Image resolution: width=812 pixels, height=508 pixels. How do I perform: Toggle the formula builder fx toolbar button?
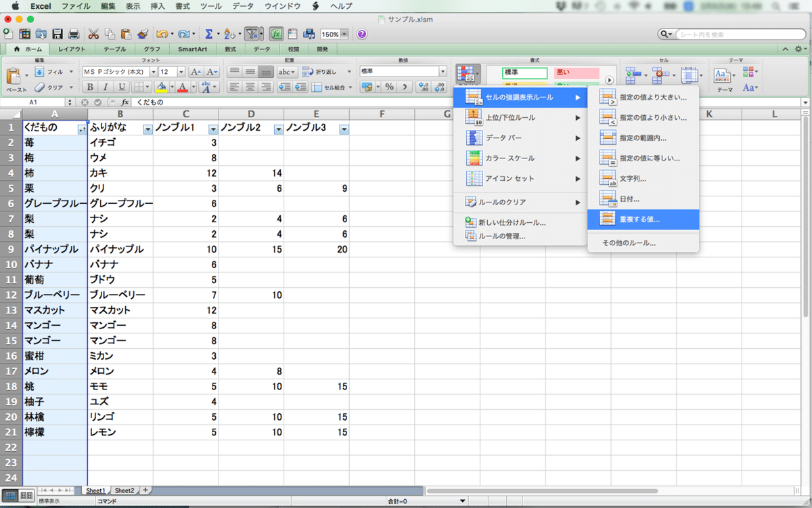point(276,34)
